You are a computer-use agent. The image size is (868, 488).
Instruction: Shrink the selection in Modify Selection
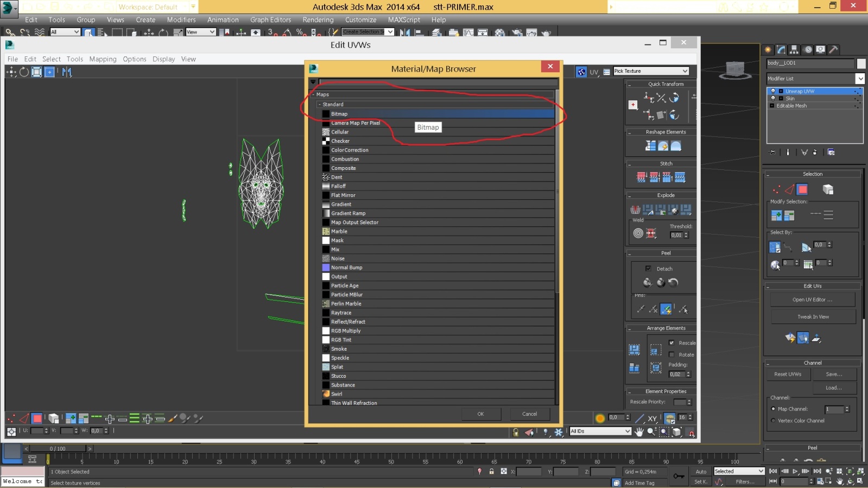point(789,216)
